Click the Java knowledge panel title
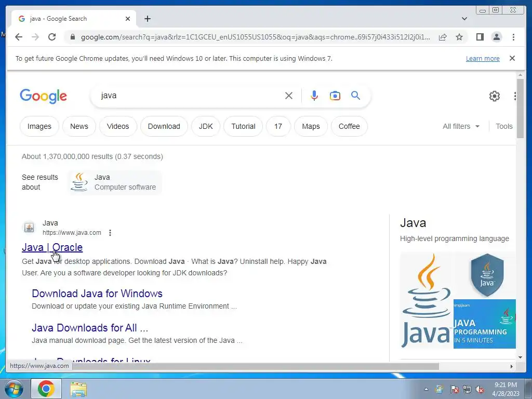Screen dimensions: 532x399 [413, 223]
